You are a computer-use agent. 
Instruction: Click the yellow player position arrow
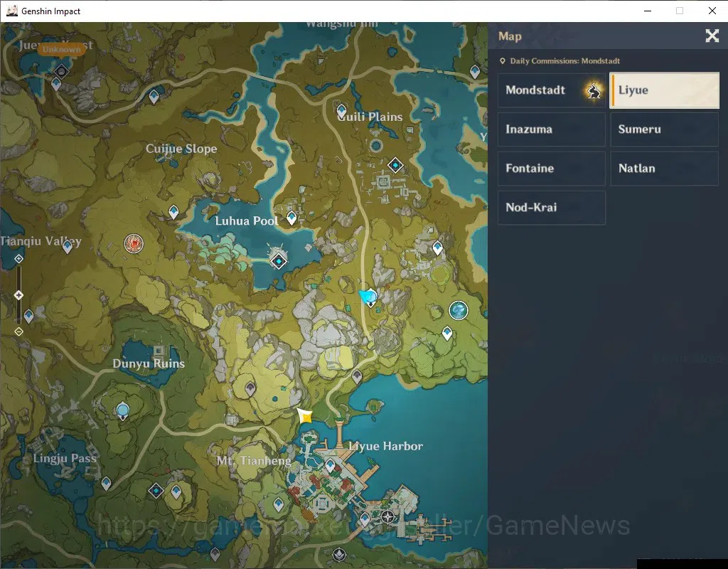(x=304, y=415)
